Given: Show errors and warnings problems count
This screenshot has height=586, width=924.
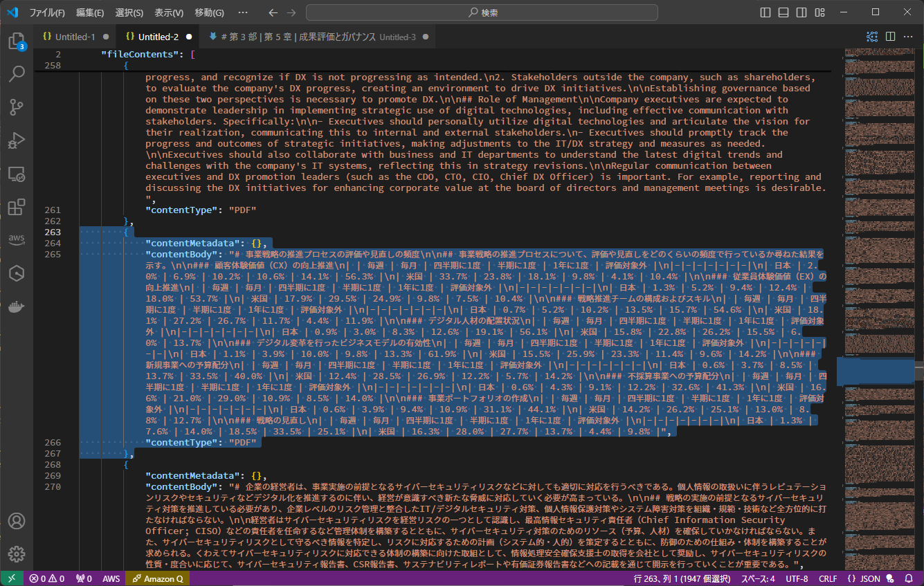Looking at the screenshot, I should tap(47, 578).
